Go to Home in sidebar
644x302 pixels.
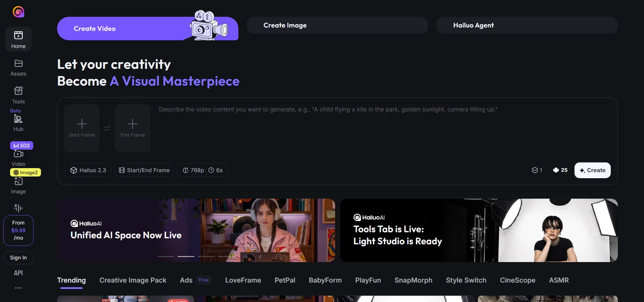point(18,39)
